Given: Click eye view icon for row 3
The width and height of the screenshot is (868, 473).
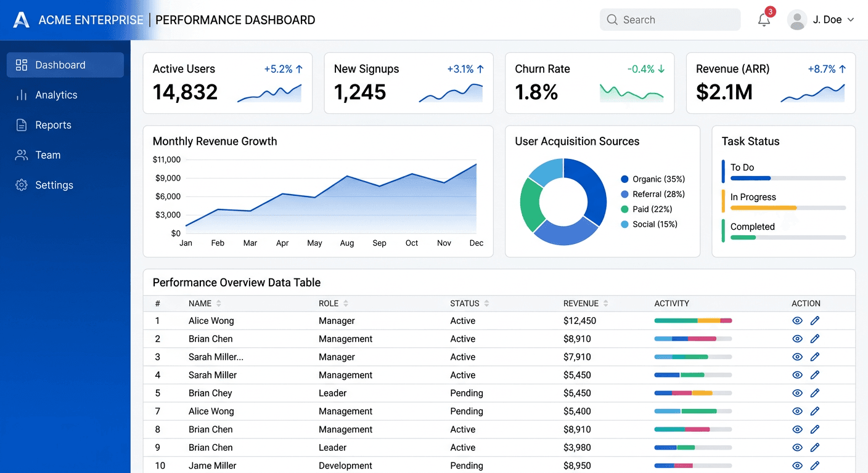Looking at the screenshot, I should [x=797, y=357].
